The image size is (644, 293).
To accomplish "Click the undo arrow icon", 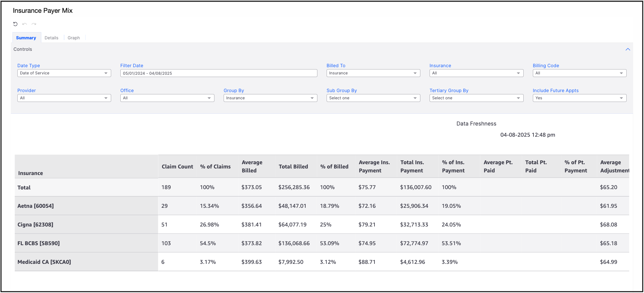I will pos(25,24).
